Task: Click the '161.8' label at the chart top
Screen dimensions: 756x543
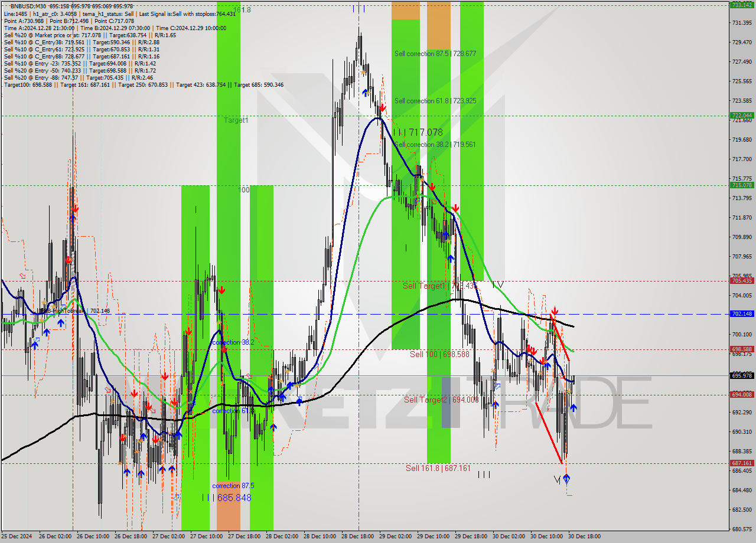Action: pyautogui.click(x=242, y=9)
